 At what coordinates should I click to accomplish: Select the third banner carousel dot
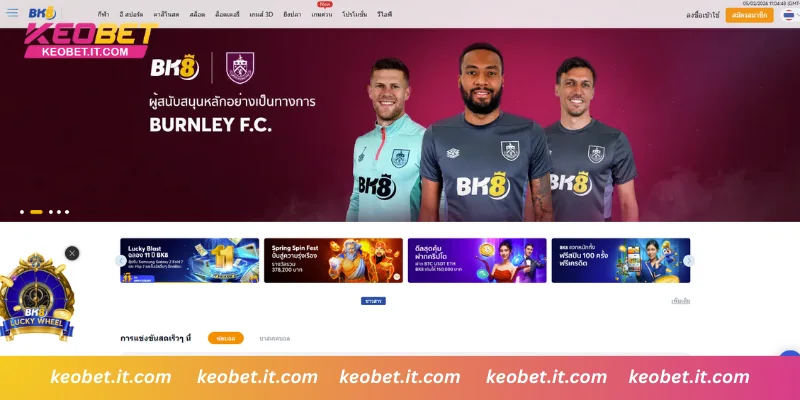51,212
